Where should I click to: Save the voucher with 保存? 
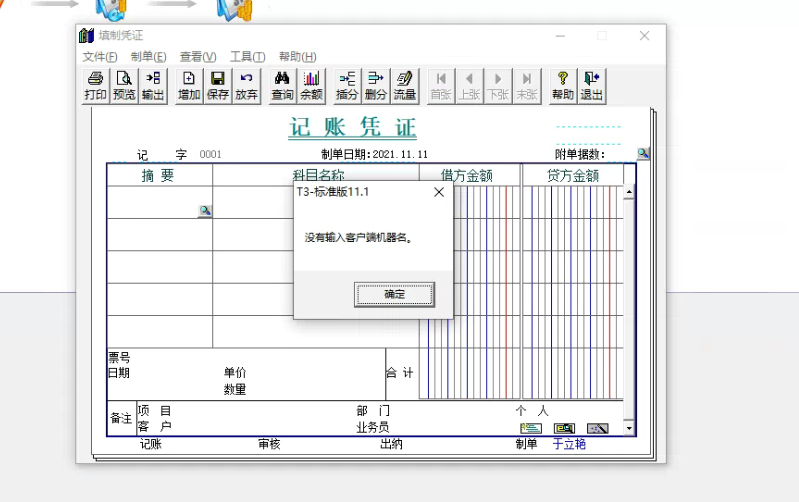point(218,86)
